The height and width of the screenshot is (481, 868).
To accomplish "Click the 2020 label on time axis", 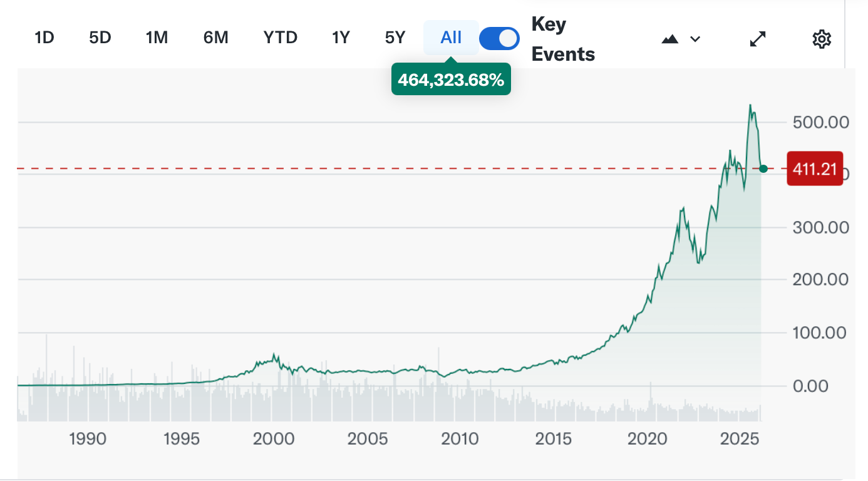I will tap(648, 438).
